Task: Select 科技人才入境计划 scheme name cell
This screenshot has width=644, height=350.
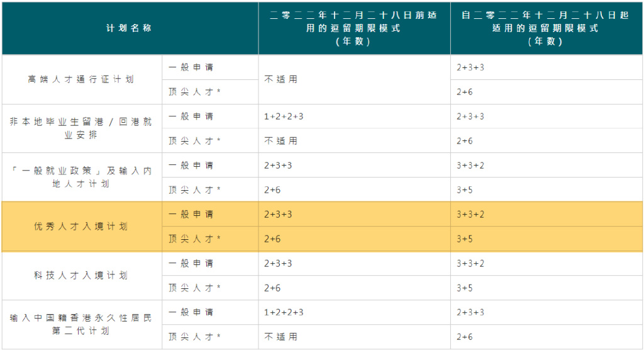Action: (x=81, y=275)
